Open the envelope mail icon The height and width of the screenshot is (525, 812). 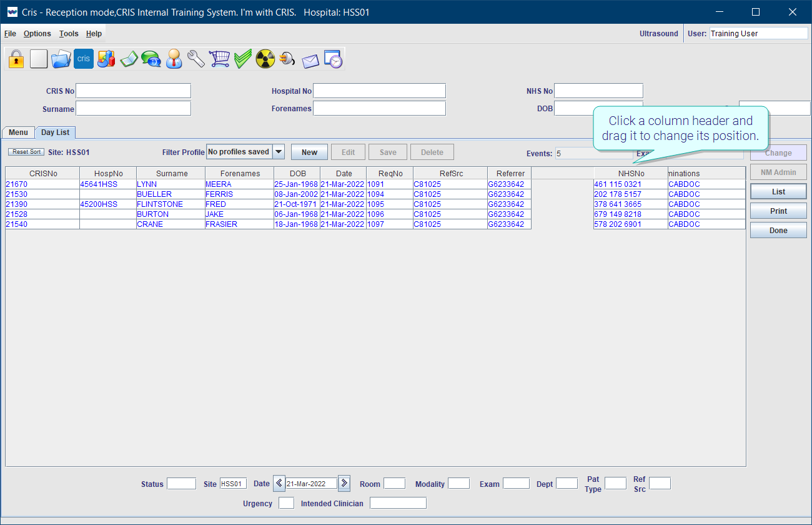(310, 60)
